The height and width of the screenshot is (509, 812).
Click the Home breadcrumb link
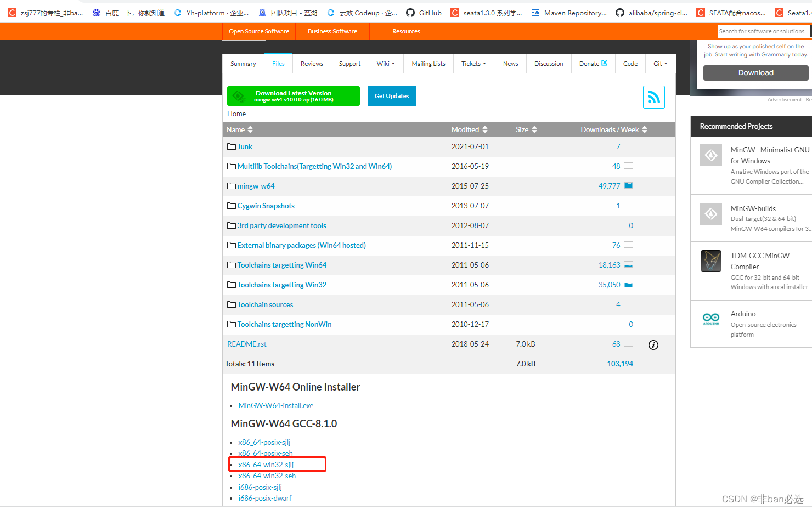click(236, 114)
